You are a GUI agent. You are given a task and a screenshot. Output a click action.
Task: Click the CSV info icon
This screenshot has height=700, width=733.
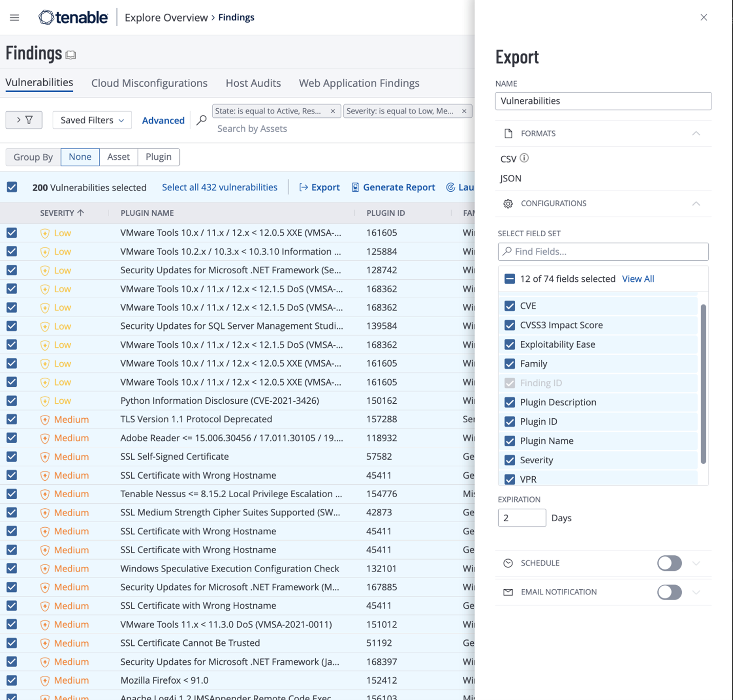tap(524, 158)
